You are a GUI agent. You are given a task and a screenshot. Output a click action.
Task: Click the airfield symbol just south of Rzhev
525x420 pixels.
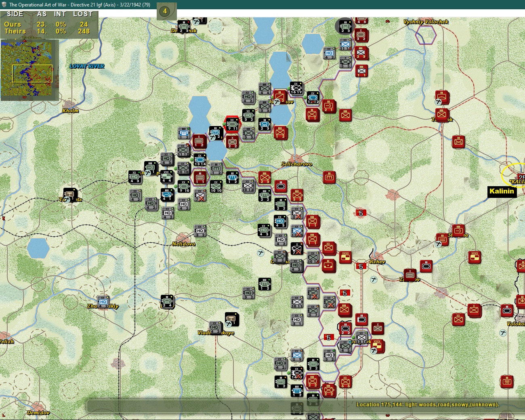(x=374, y=279)
